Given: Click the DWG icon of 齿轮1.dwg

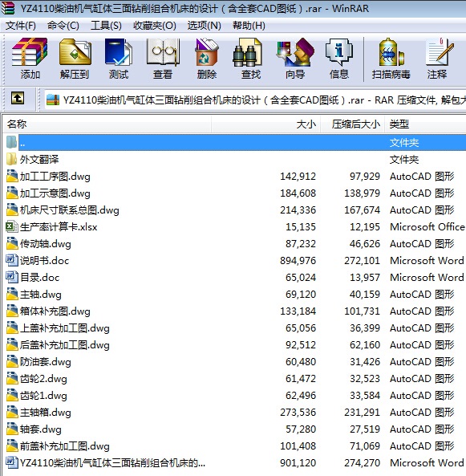Looking at the screenshot, I should tap(12, 395).
